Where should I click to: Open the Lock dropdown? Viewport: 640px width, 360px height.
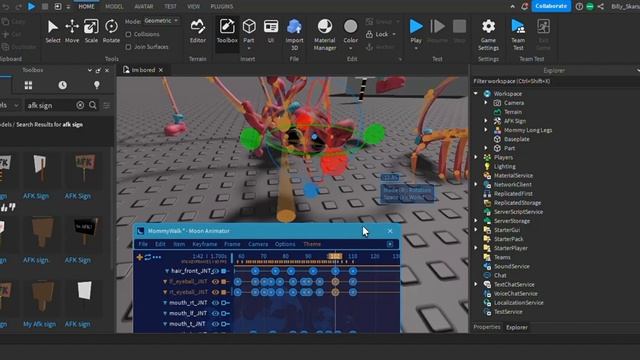coord(394,34)
